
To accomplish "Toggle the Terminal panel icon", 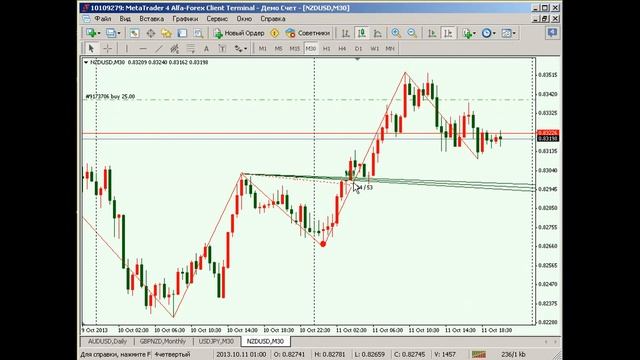I will [182, 33].
